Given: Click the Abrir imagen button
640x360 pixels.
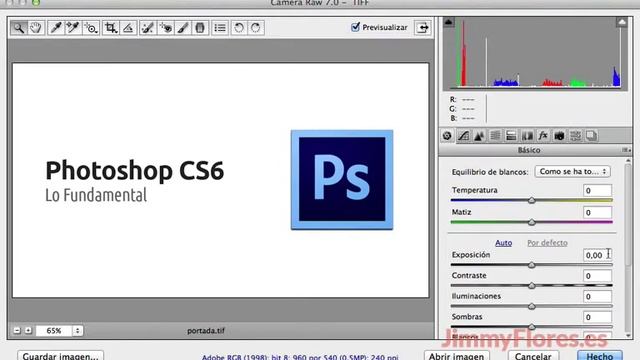Looking at the screenshot, I should point(456,356).
